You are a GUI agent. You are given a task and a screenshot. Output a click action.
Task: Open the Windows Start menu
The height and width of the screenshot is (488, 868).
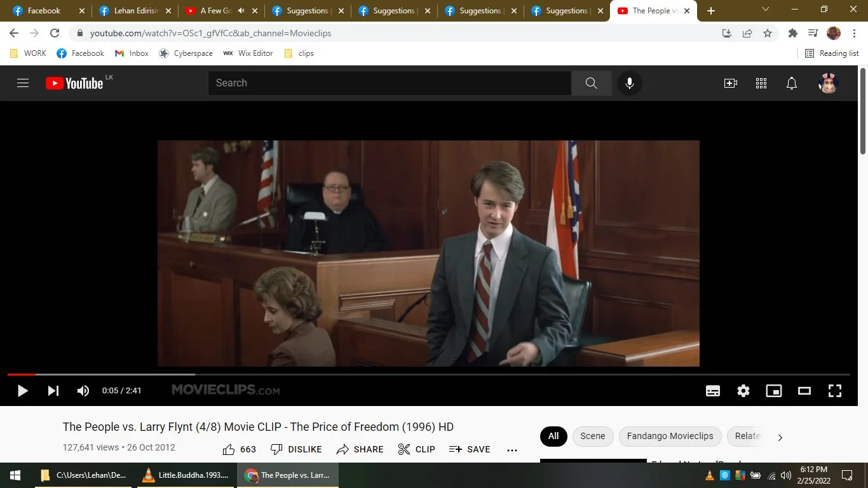pos(15,475)
